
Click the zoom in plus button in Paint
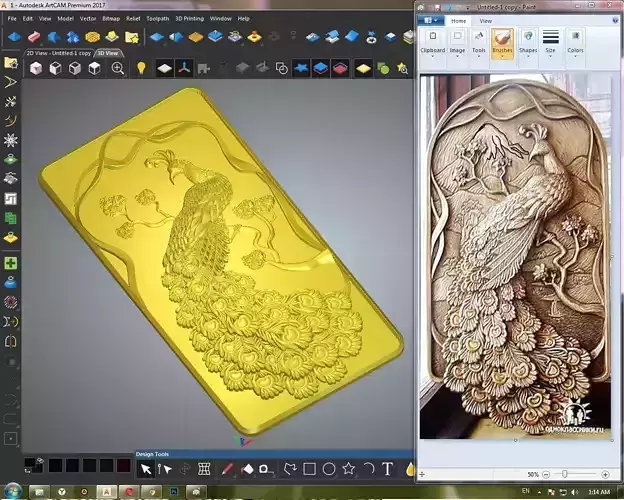click(605, 474)
